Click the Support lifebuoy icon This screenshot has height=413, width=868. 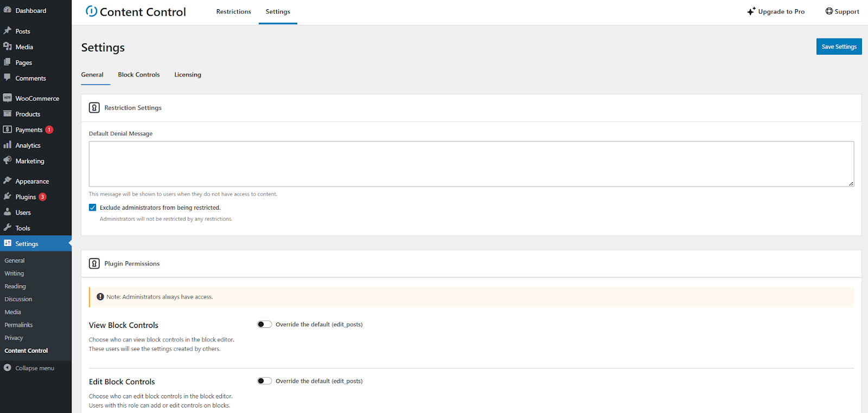click(829, 11)
